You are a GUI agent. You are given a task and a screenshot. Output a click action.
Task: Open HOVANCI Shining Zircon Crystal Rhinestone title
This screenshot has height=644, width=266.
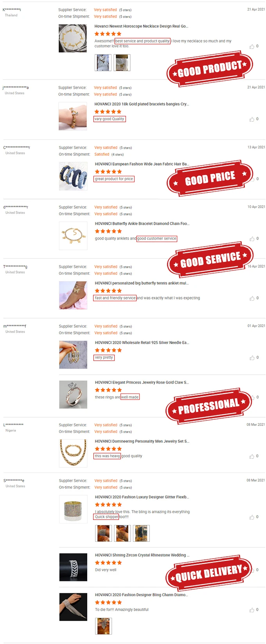pyautogui.click(x=142, y=555)
